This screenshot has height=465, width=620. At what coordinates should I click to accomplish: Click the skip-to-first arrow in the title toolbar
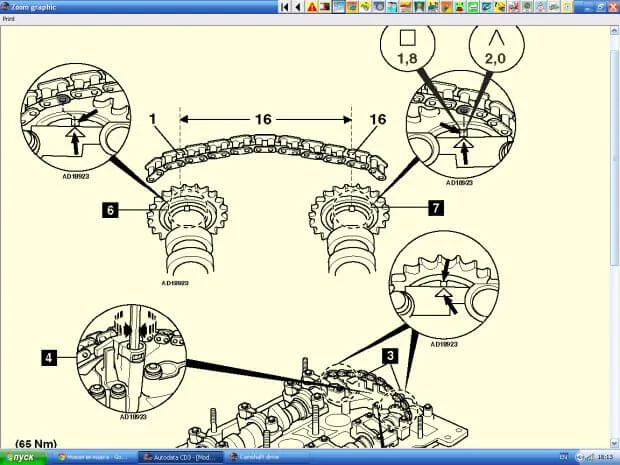[x=285, y=6]
